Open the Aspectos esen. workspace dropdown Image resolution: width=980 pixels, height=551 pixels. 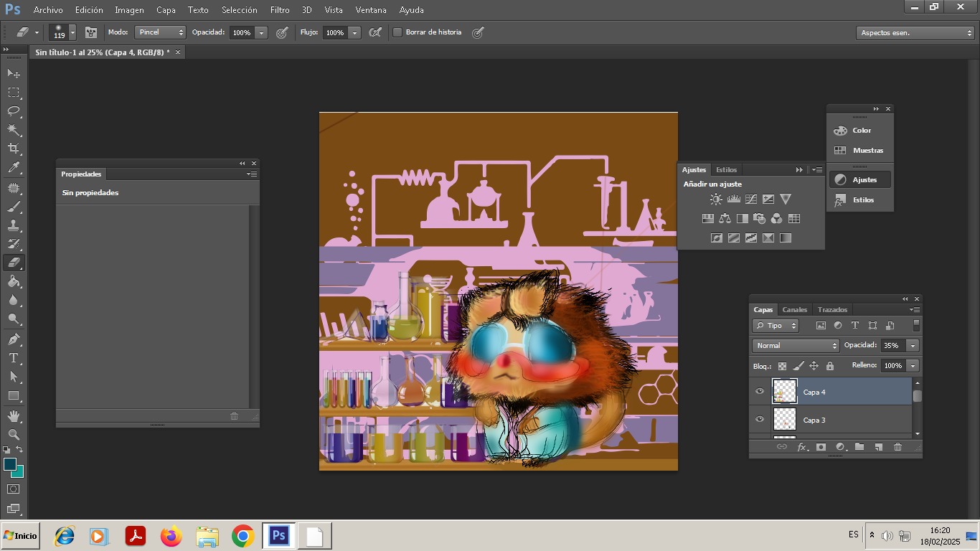[915, 33]
